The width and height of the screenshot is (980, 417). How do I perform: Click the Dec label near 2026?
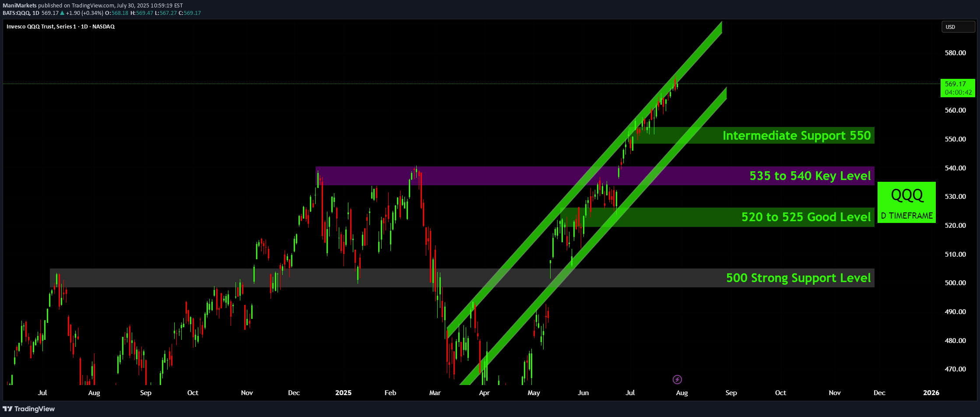pos(879,393)
